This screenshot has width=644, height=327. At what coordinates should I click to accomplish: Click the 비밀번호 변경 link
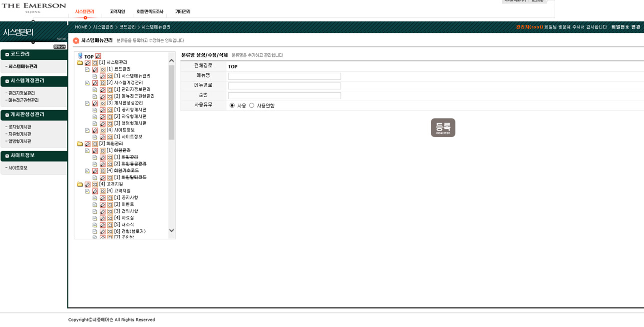pyautogui.click(x=626, y=27)
